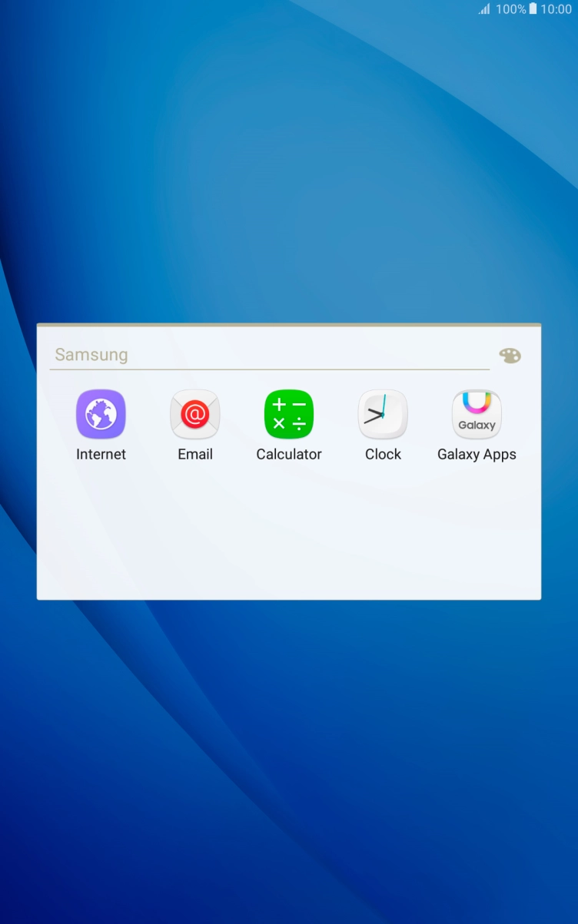Select the "Email" text label

click(194, 455)
